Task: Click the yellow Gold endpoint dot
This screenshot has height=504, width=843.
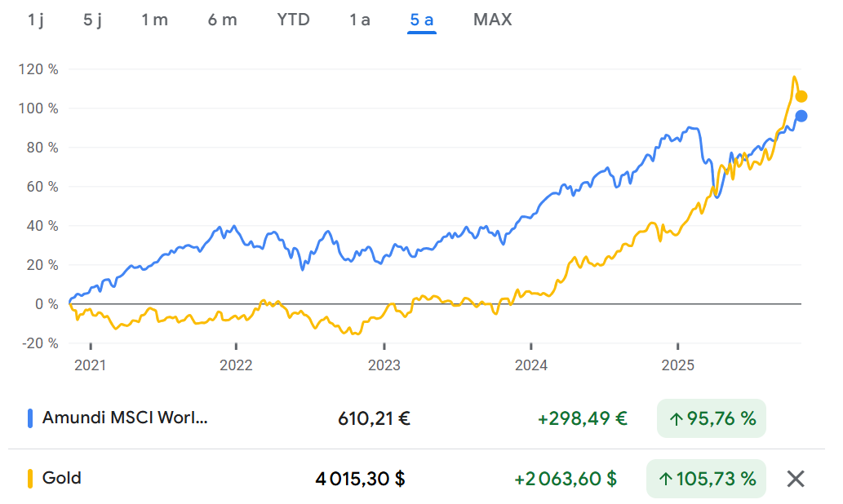Action: click(801, 96)
